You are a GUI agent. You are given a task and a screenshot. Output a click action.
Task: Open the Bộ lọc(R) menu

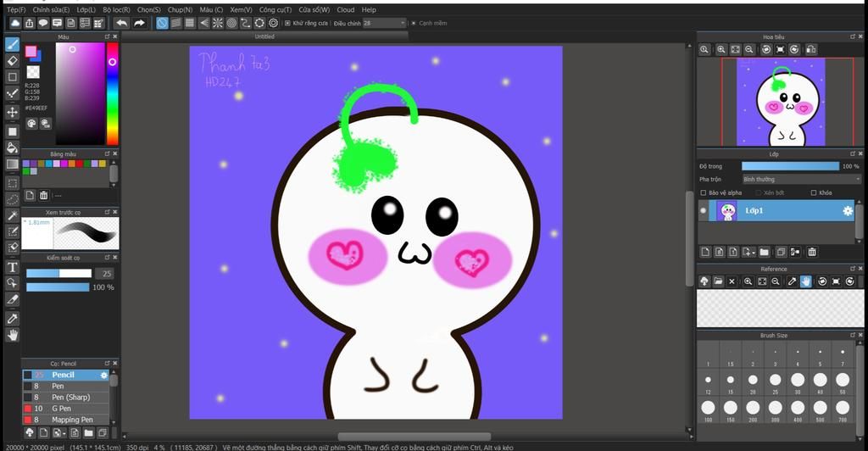116,10
